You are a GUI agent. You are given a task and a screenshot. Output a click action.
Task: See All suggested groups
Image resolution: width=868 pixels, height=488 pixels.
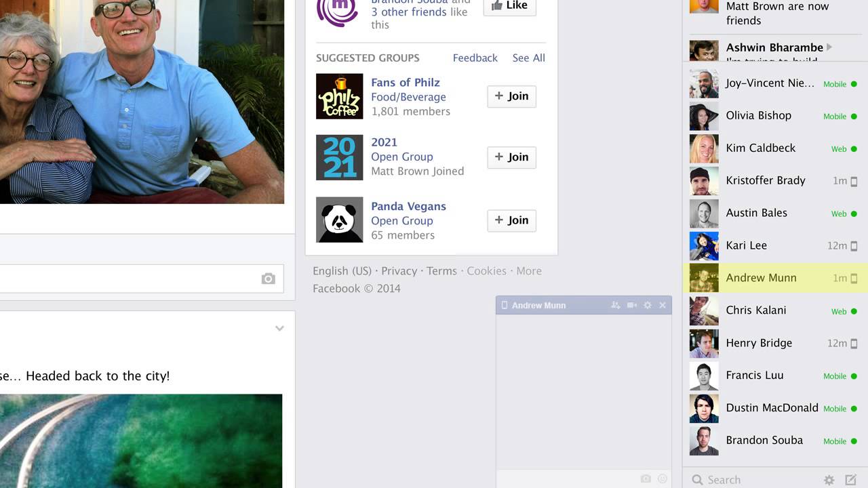tap(529, 58)
